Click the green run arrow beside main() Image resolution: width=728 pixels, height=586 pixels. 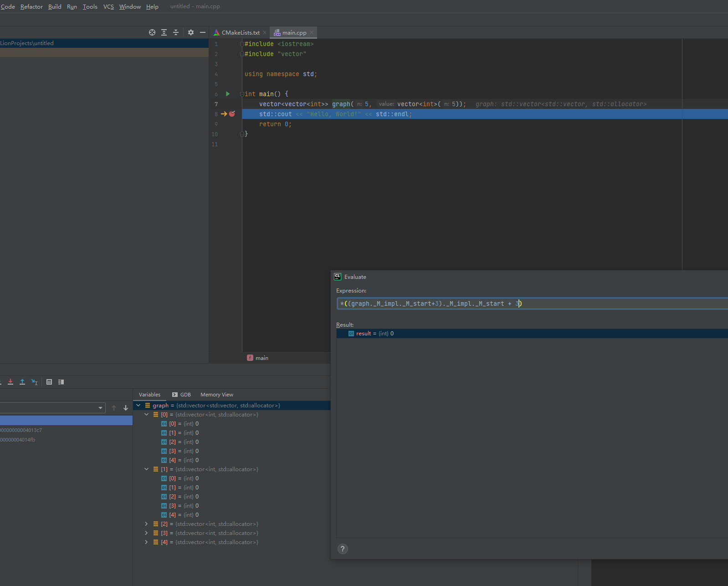[x=228, y=94]
